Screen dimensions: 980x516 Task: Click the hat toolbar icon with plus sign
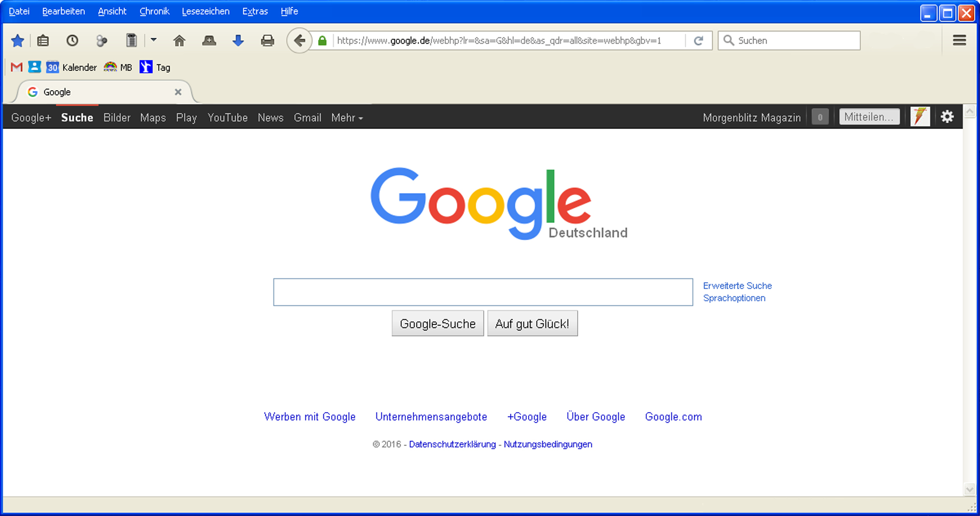[x=209, y=41]
